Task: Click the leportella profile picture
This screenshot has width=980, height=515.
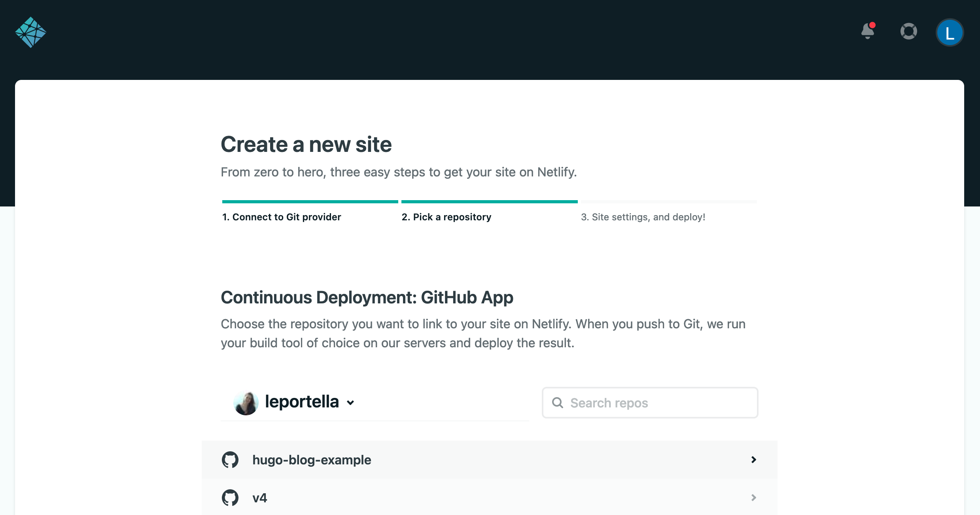Action: point(246,403)
